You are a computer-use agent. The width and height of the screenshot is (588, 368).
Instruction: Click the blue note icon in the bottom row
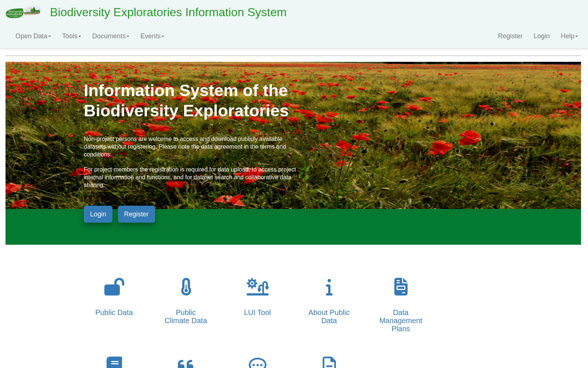tap(114, 362)
